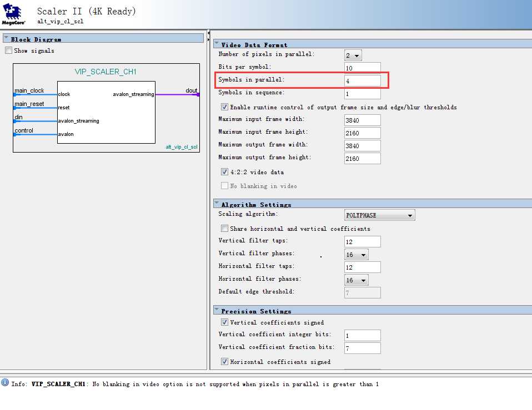Click the 'reset' text inside block
This screenshot has width=532, height=410.
(x=64, y=108)
